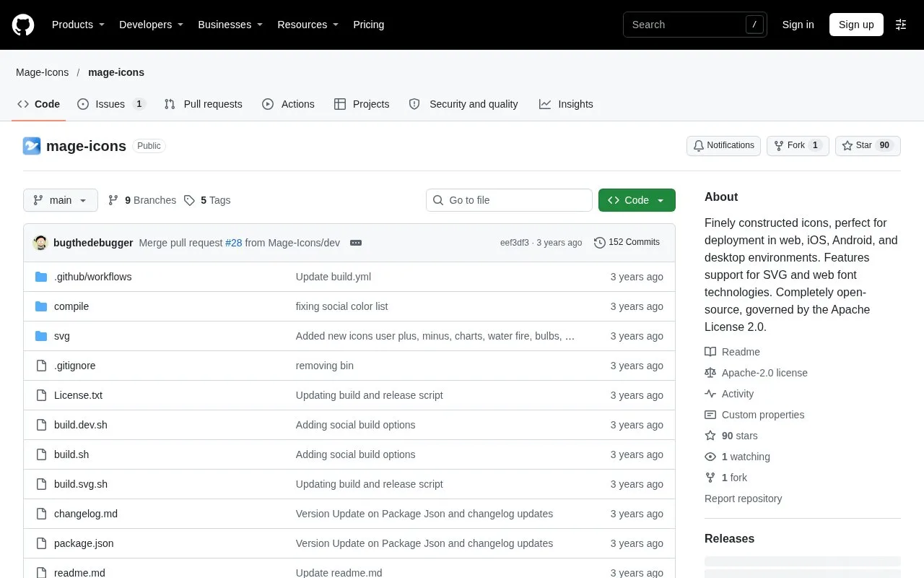Switch to the Actions tab
924x578 pixels.
click(x=288, y=104)
